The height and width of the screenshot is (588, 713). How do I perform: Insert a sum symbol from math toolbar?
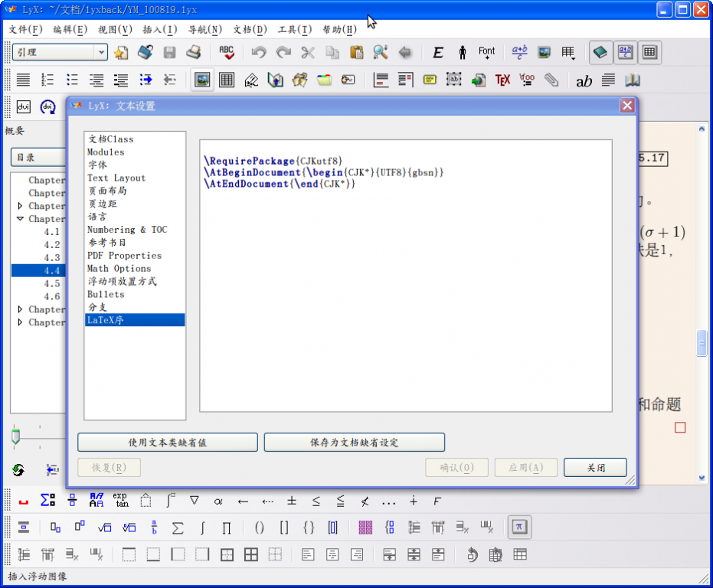coord(178,527)
